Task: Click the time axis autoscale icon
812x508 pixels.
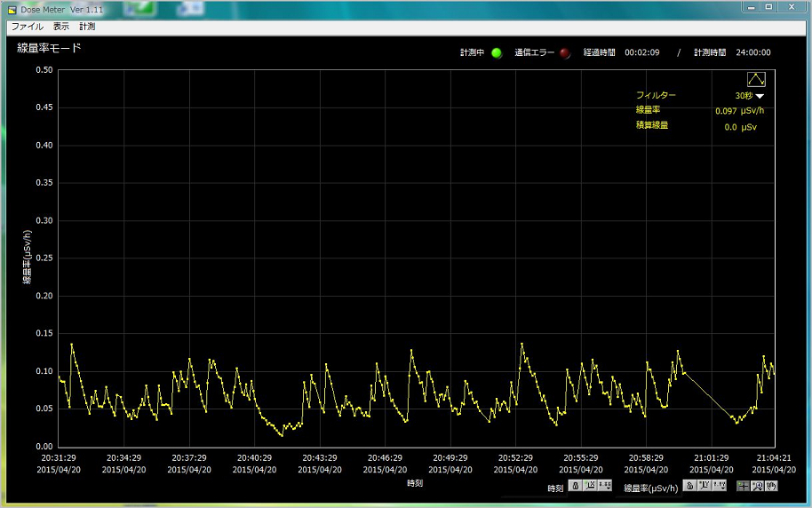Action: click(x=590, y=486)
